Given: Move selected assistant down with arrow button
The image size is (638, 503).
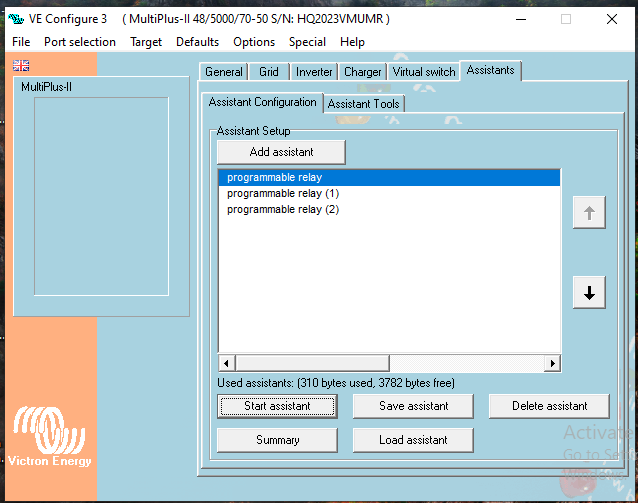Looking at the screenshot, I should [589, 293].
